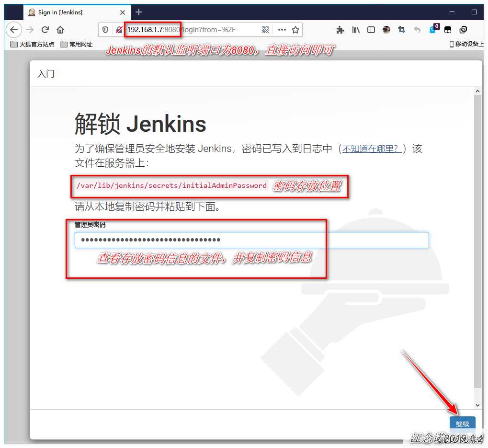
Task: Click the browser back button
Action: coord(14,30)
